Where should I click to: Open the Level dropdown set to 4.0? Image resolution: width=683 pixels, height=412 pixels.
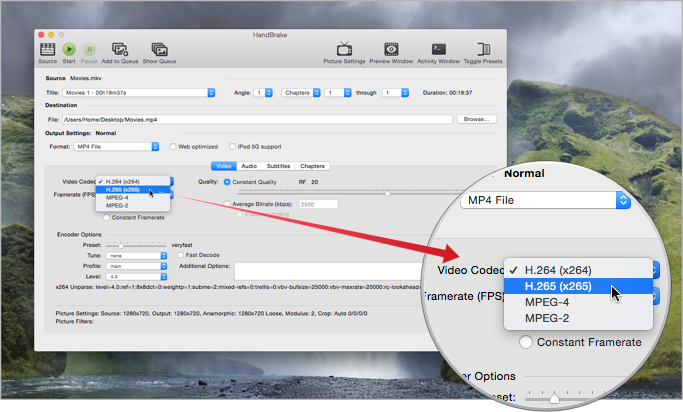(136, 277)
